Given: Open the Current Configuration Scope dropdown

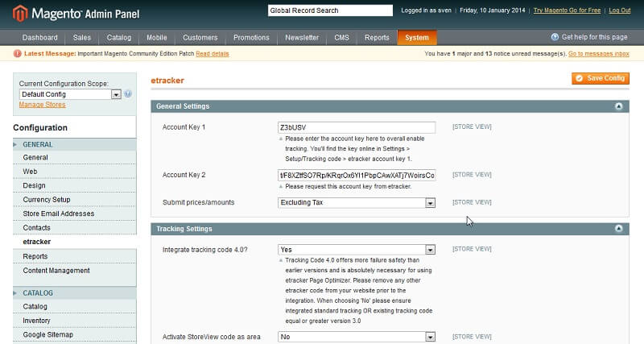Looking at the screenshot, I should 70,94.
